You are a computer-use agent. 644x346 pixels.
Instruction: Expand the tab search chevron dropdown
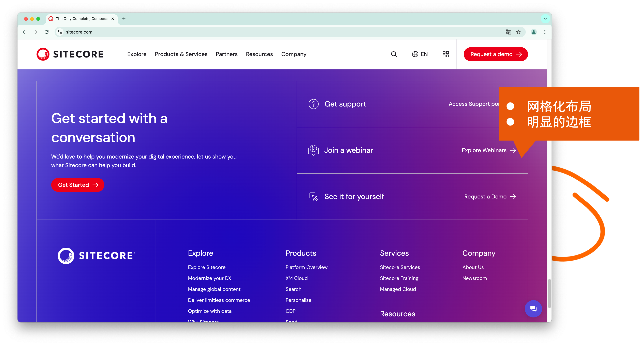(545, 19)
